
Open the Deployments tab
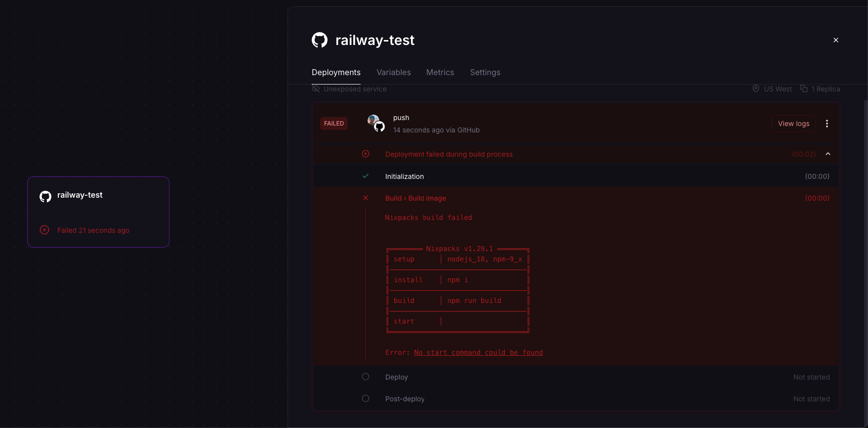point(336,72)
